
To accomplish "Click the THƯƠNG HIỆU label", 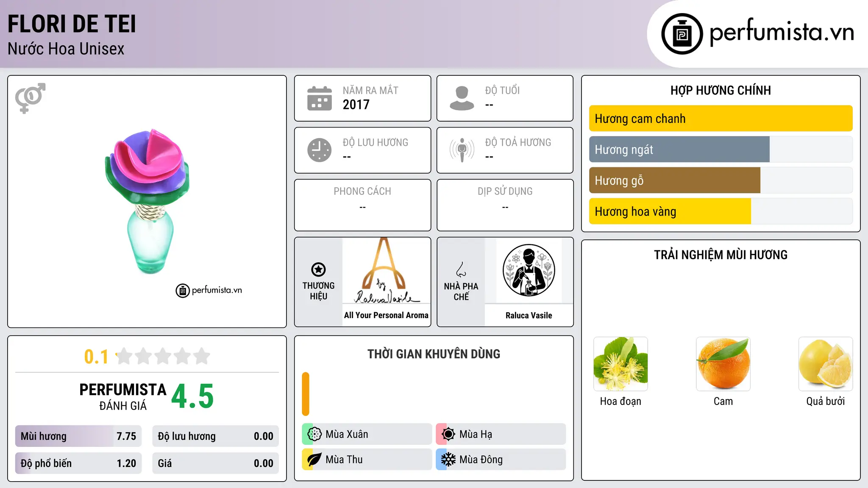I will pyautogui.click(x=318, y=291).
